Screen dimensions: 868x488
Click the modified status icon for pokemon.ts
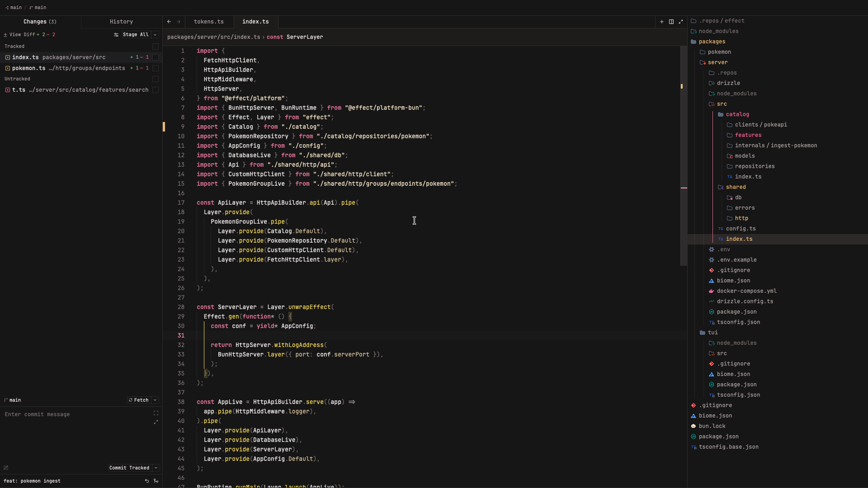tap(8, 68)
